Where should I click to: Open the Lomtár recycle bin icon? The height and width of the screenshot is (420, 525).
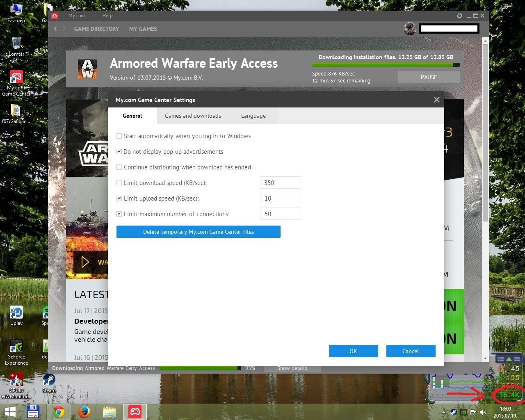(x=16, y=46)
